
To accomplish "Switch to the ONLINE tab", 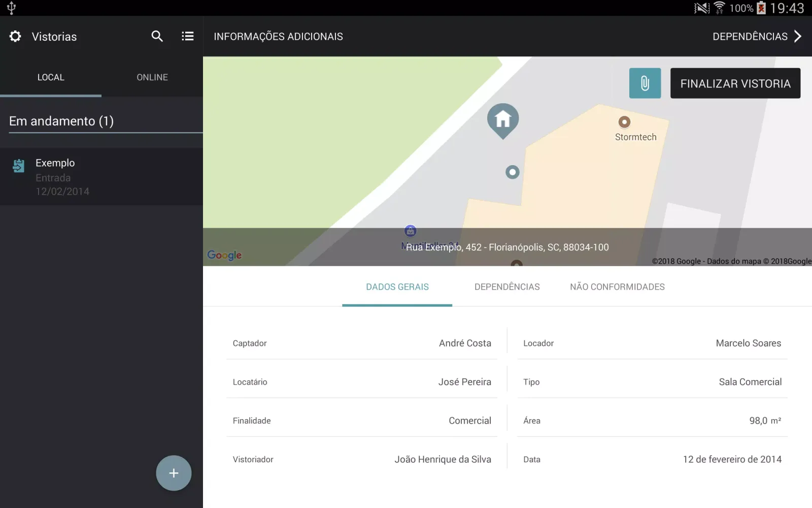I will coord(152,77).
